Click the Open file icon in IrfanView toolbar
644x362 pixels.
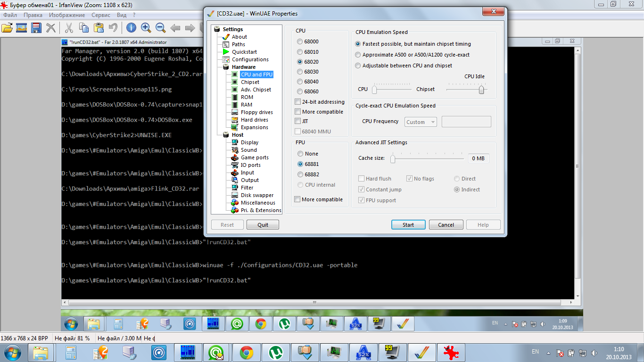click(7, 28)
